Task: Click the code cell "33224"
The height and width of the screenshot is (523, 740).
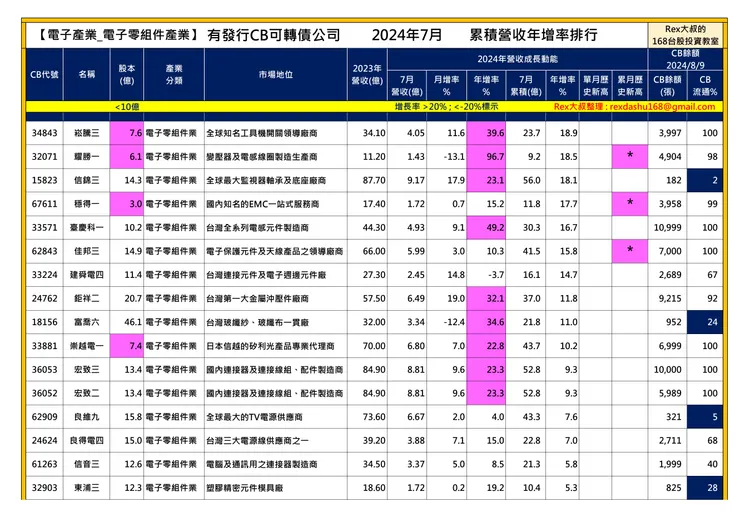Action: point(44,275)
